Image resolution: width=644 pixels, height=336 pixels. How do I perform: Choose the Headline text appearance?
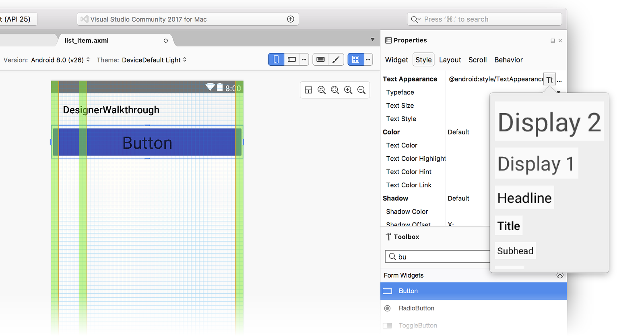524,197
